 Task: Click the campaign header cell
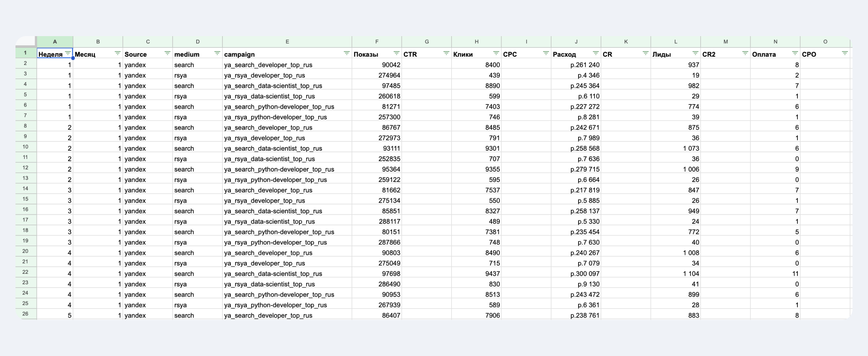coord(287,53)
